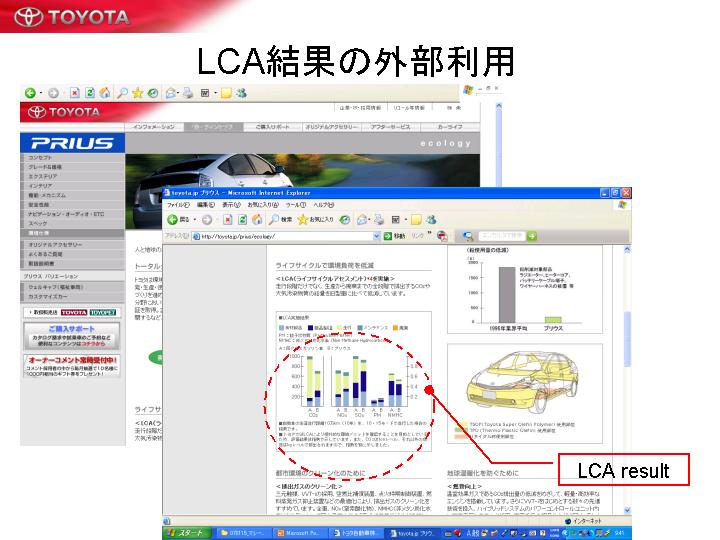Click コンセプト in Prius sidebar
The image size is (720, 540).
pos(73,158)
